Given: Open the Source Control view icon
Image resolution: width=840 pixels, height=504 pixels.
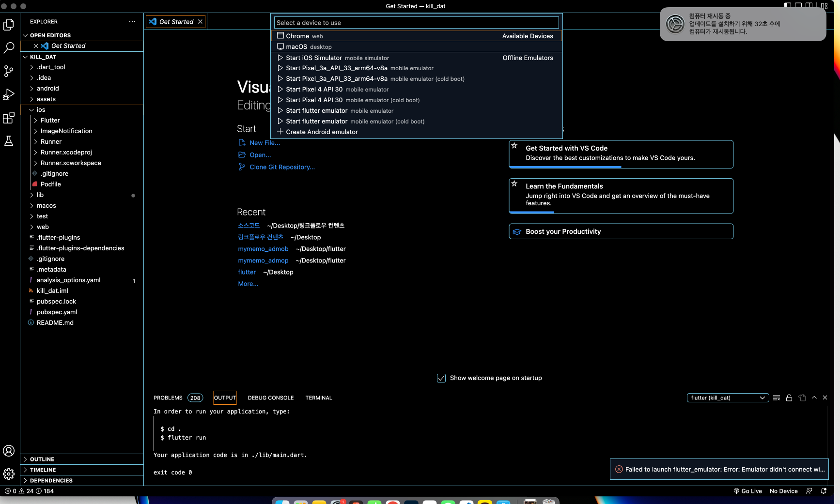Looking at the screenshot, I should (9, 71).
